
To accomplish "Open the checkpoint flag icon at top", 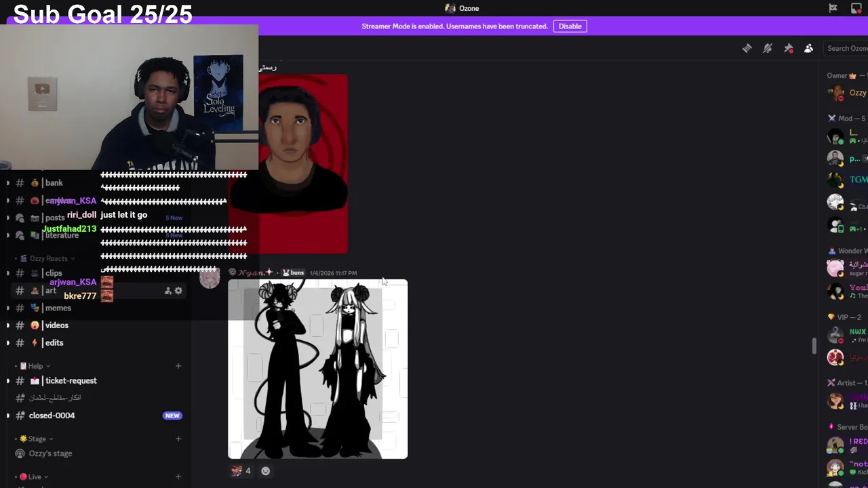I will pyautogui.click(x=833, y=8).
